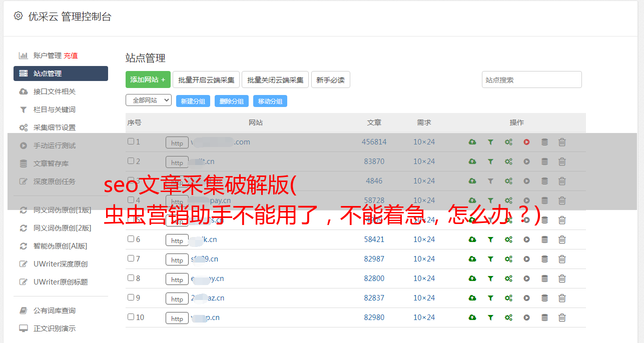Tick the checkbox for site 2

coord(131,161)
